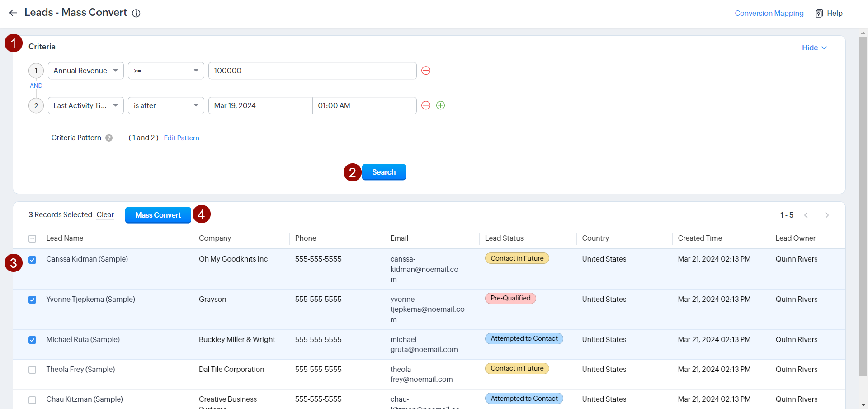Remove the Annual Revenue criteria row
The width and height of the screenshot is (868, 409).
pyautogui.click(x=426, y=71)
